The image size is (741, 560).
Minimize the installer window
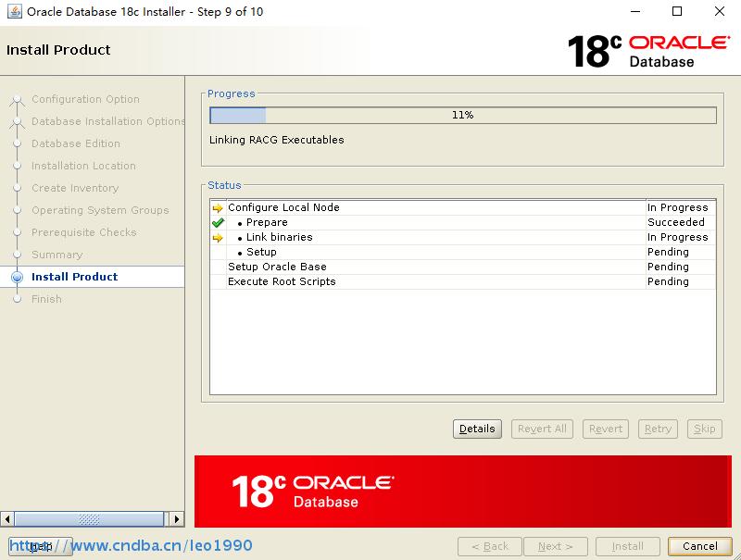635,11
